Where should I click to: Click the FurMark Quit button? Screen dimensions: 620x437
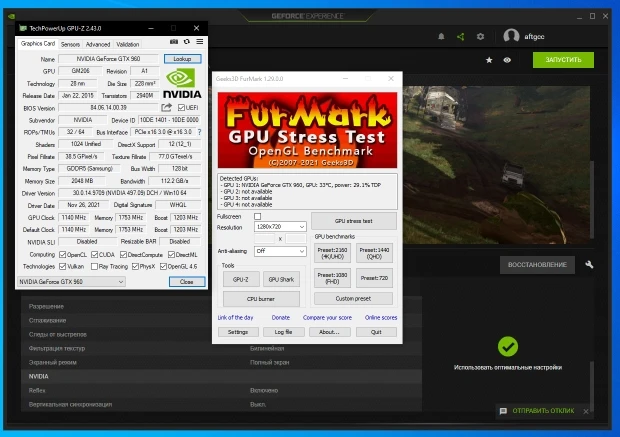376,332
